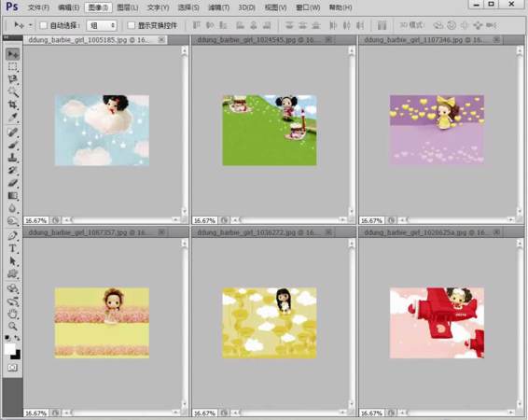This screenshot has width=528, height=420.
Task: Select the Hand tool
Action: pyautogui.click(x=13, y=314)
